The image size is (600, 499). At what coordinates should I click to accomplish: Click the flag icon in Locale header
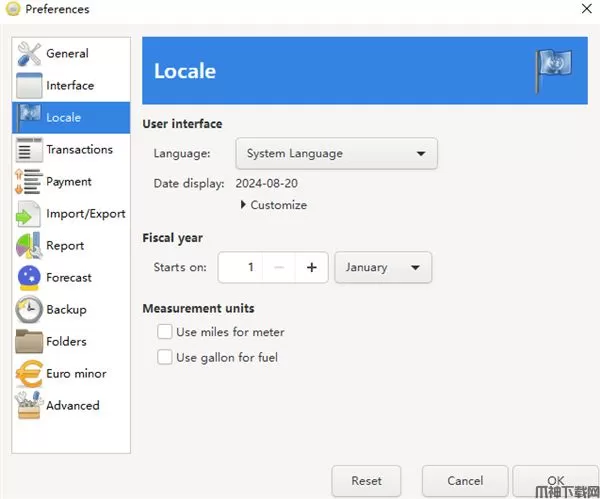tap(553, 70)
